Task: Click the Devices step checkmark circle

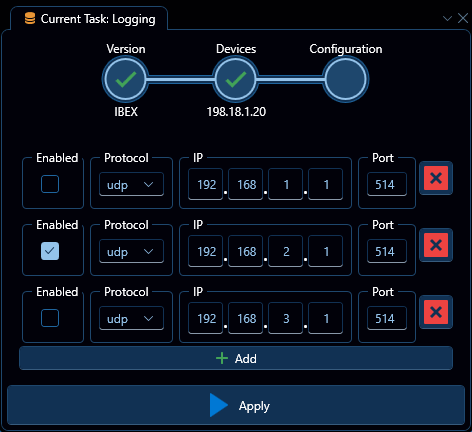Action: tap(236, 79)
